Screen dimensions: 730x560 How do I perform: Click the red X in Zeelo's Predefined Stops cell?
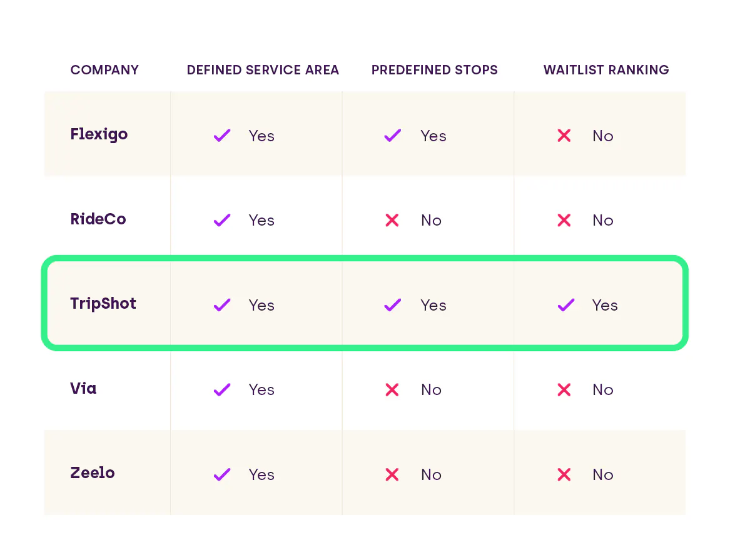(392, 474)
